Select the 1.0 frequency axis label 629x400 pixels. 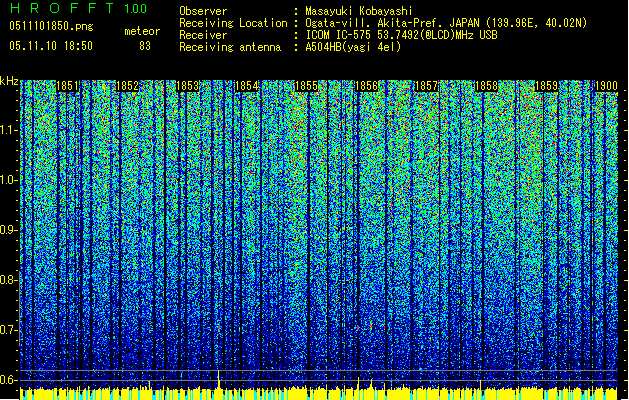tap(9, 180)
